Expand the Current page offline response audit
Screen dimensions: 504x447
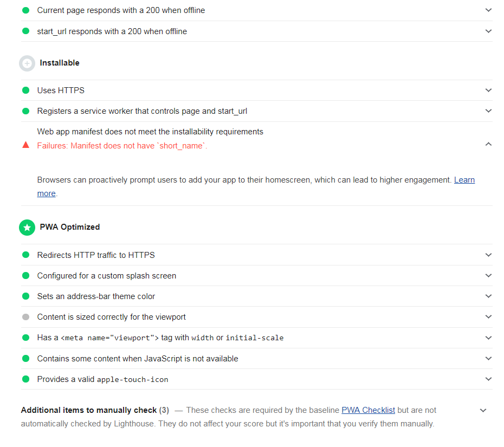pyautogui.click(x=488, y=10)
